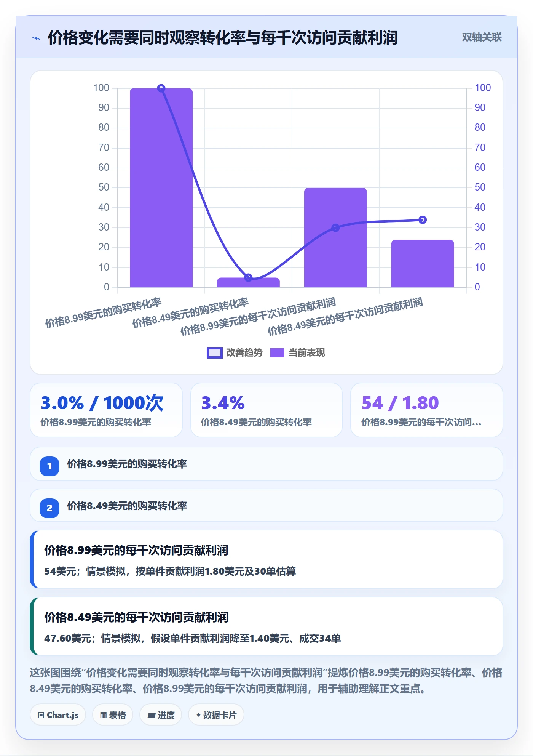
Task: Click the 双轴关联 label in header
Action: click(x=482, y=37)
